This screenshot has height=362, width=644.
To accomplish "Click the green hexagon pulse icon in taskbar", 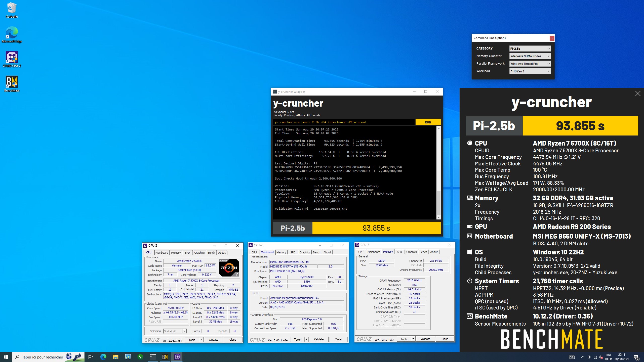I will [x=140, y=357].
